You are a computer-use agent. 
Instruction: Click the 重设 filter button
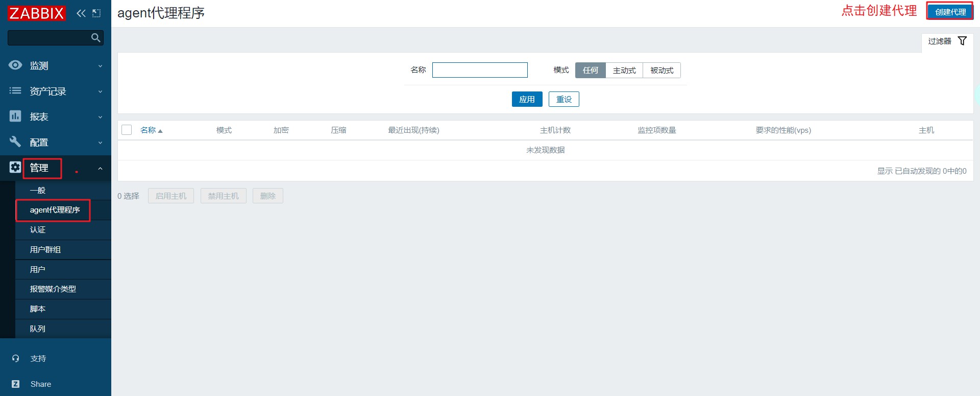(x=564, y=99)
